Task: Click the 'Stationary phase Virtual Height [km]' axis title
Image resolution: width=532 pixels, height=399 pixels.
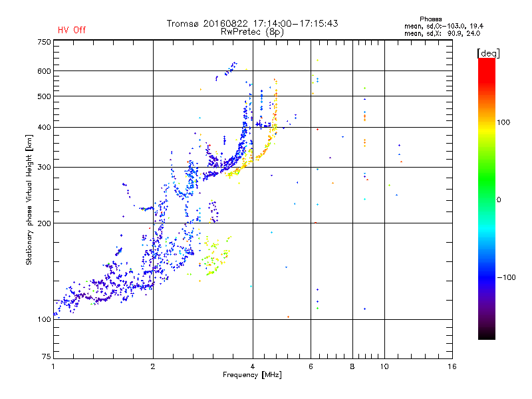Action: click(x=29, y=199)
